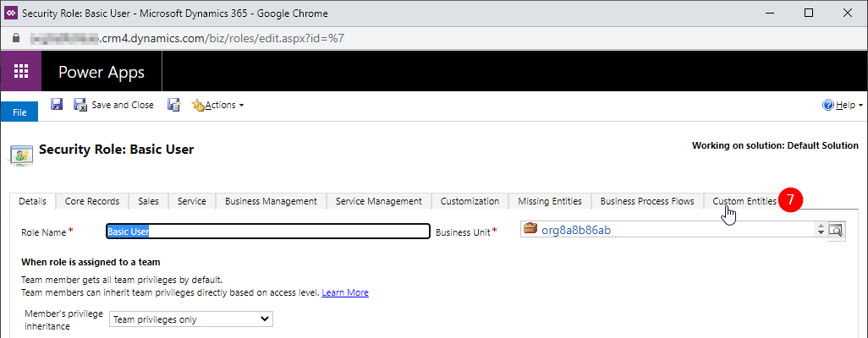Open the Actions dropdown menu
This screenshot has width=868, height=338.
click(x=218, y=105)
